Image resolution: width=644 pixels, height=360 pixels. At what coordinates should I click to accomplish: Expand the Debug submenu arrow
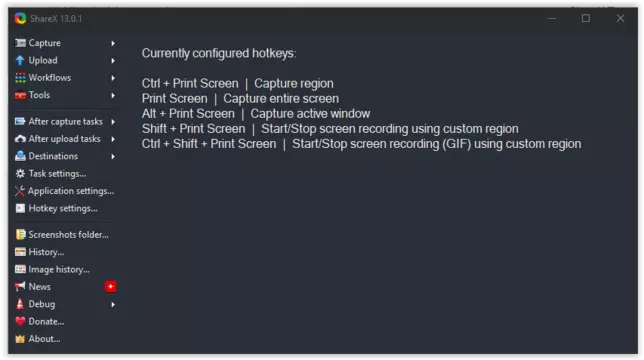(x=113, y=305)
